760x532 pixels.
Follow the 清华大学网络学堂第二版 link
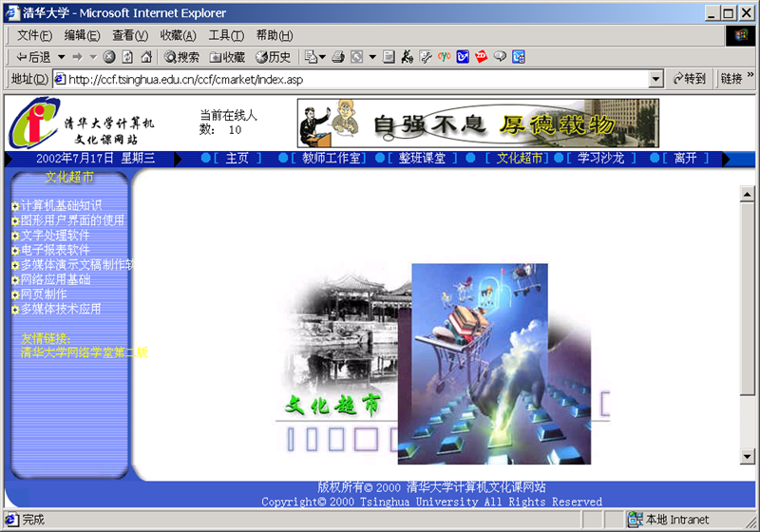[x=85, y=352]
